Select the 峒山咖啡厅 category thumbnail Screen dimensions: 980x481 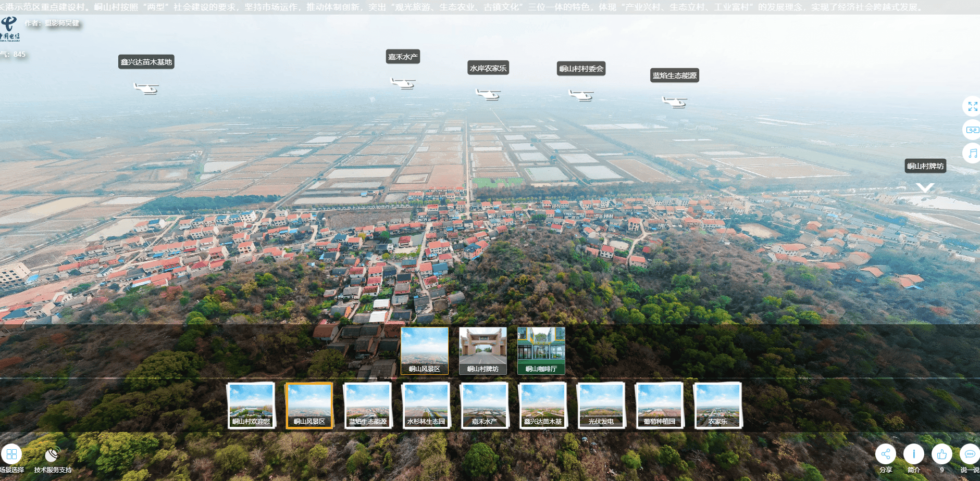point(541,350)
